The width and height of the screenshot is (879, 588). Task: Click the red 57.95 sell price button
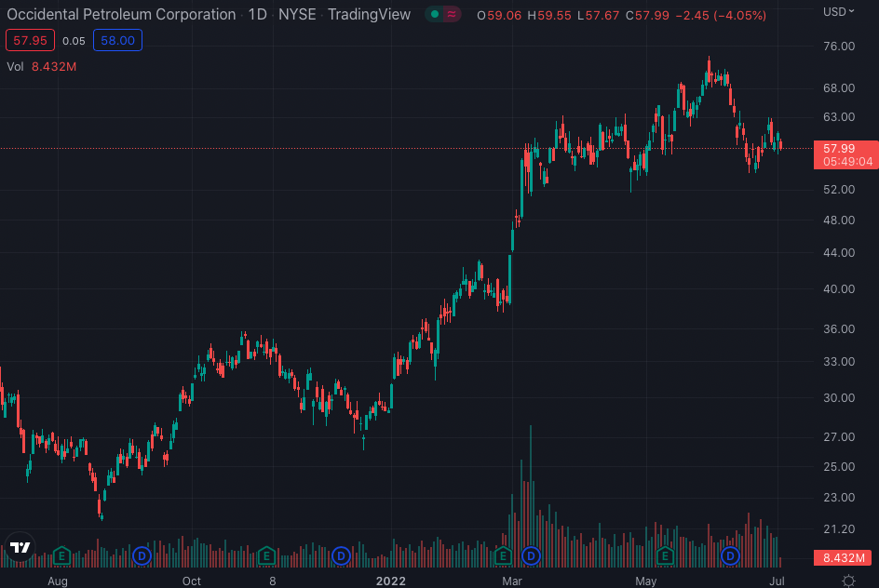(31, 40)
